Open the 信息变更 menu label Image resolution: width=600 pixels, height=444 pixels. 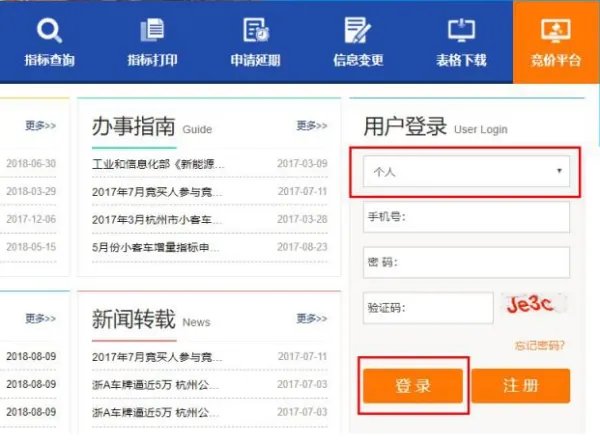358,60
